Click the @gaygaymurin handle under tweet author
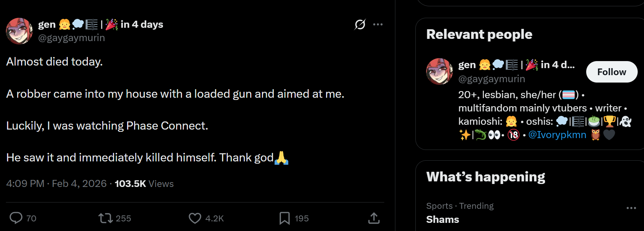The height and width of the screenshot is (231, 644). (72, 38)
